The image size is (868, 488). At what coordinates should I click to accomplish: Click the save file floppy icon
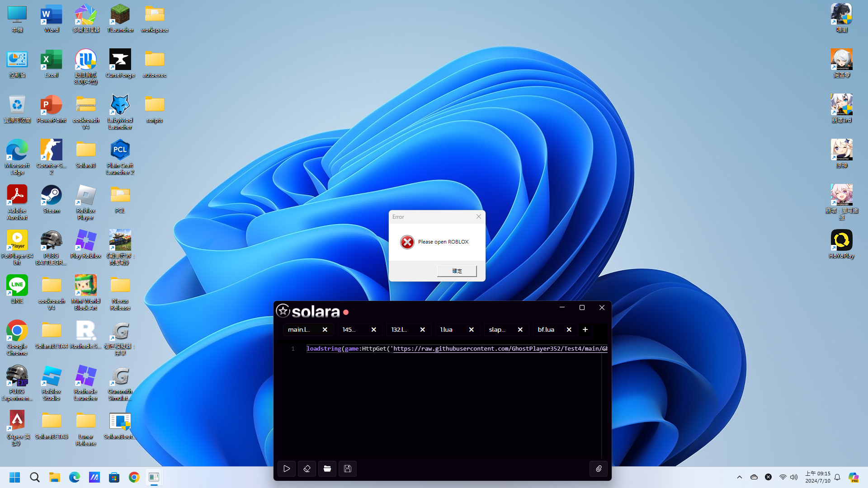pos(348,469)
